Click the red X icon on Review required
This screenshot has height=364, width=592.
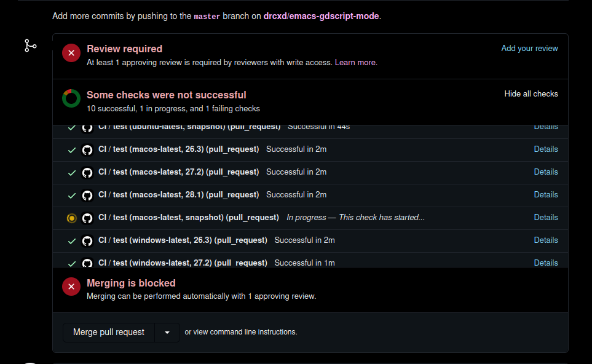click(x=71, y=53)
